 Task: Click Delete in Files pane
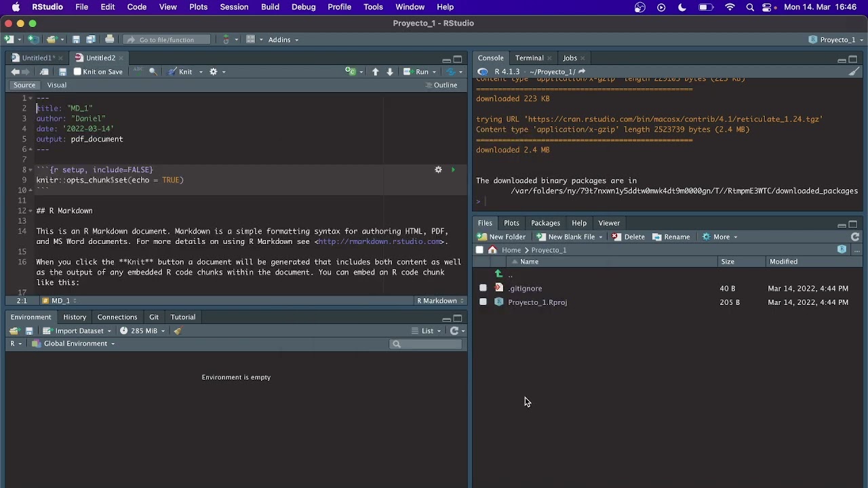click(628, 237)
